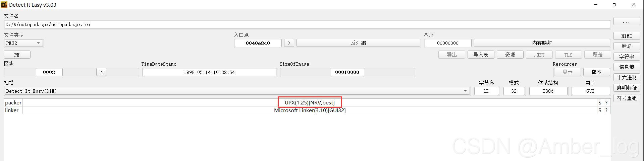The height and width of the screenshot is (161, 644).
Task: Click the 显示 resources button
Action: (x=567, y=72)
